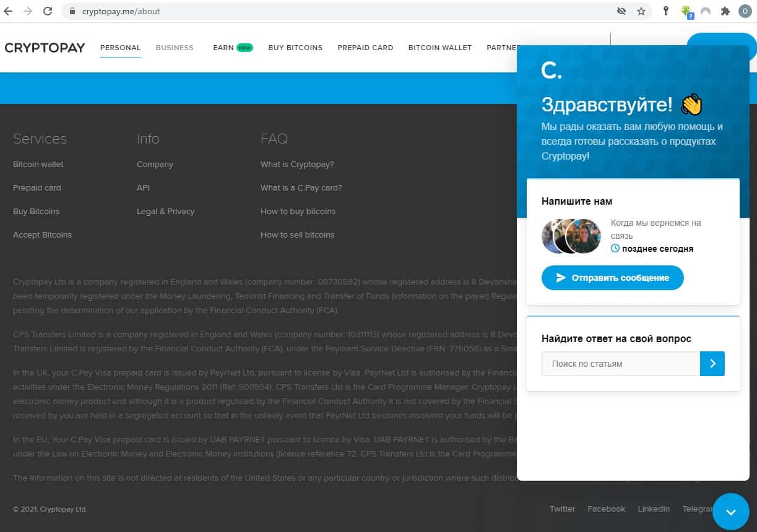Click the Prepaid card footer link
The image size is (757, 532).
click(37, 188)
